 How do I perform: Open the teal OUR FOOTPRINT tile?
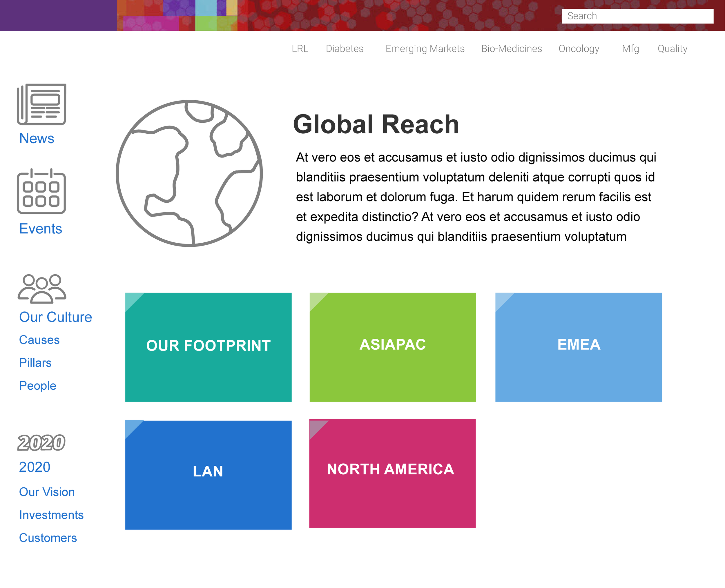pos(208,347)
